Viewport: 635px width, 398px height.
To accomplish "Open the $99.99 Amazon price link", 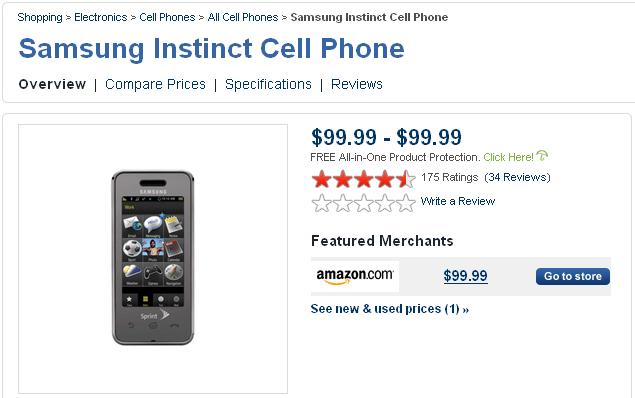I will [465, 276].
